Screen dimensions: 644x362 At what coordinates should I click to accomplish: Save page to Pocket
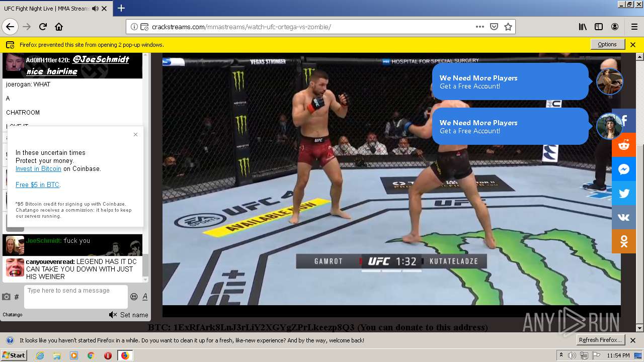click(494, 27)
